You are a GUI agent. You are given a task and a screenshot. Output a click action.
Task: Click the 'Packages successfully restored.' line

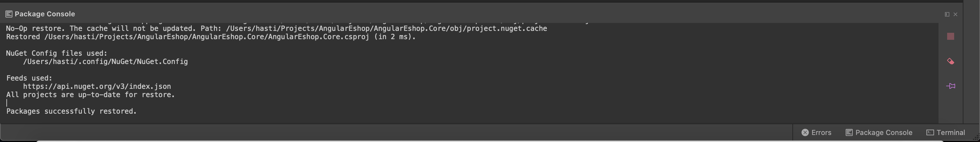click(x=71, y=111)
